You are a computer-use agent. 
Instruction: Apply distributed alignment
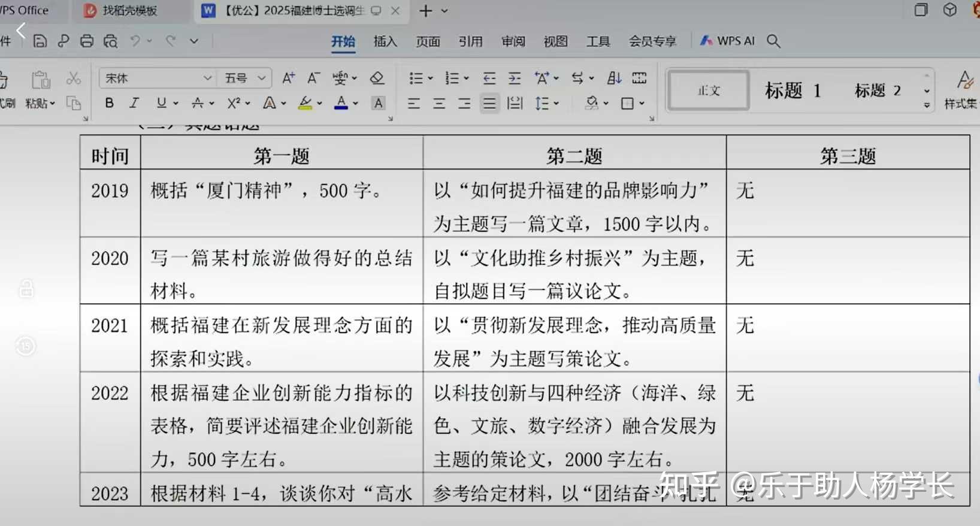[515, 104]
